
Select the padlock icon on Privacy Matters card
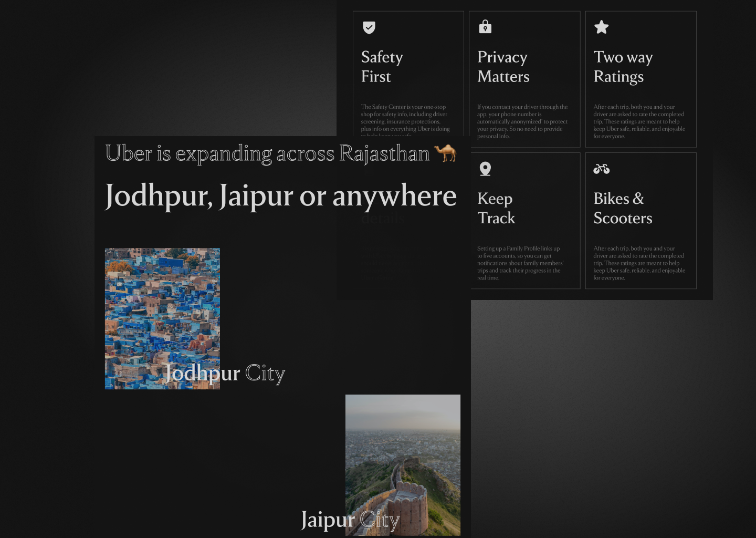click(485, 27)
